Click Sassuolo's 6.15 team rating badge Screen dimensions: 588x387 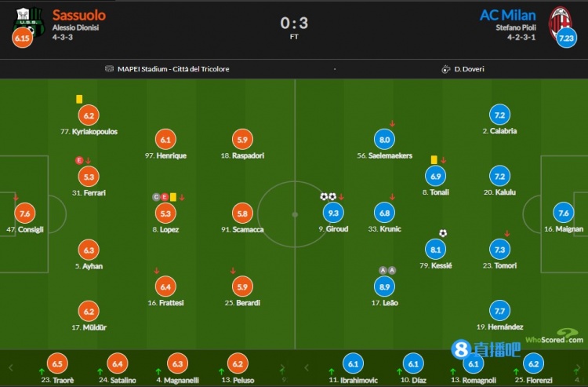pos(22,38)
